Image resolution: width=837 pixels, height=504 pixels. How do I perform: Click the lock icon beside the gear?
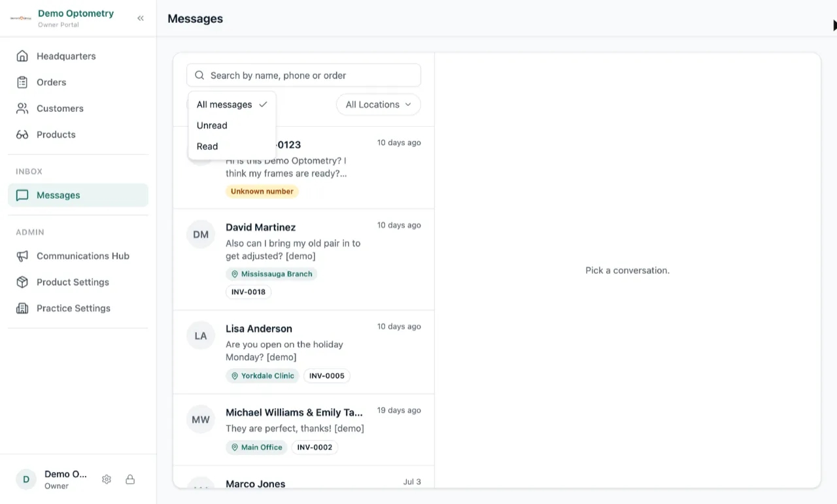(x=130, y=479)
